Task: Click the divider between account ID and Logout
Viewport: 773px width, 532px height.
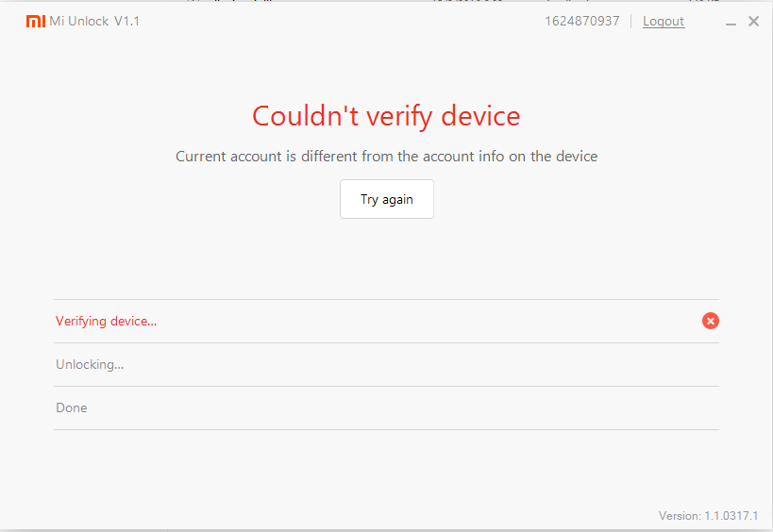Action: (x=631, y=22)
